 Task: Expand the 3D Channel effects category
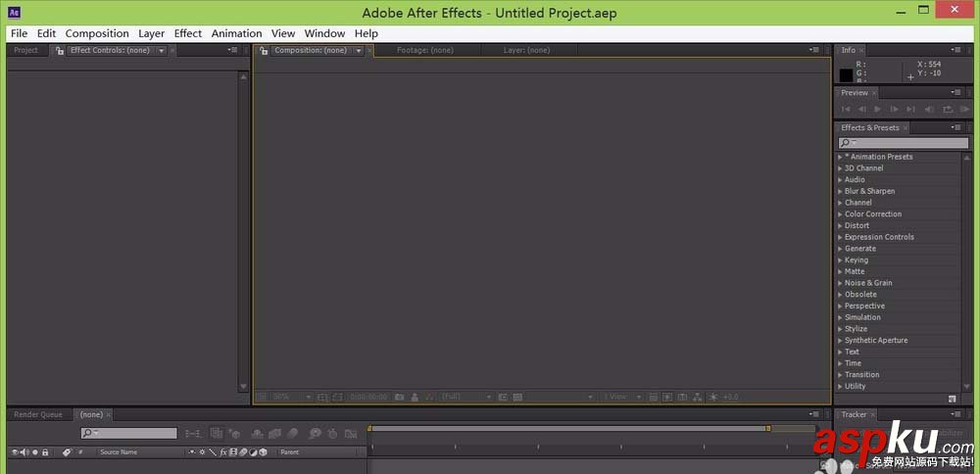pos(840,168)
